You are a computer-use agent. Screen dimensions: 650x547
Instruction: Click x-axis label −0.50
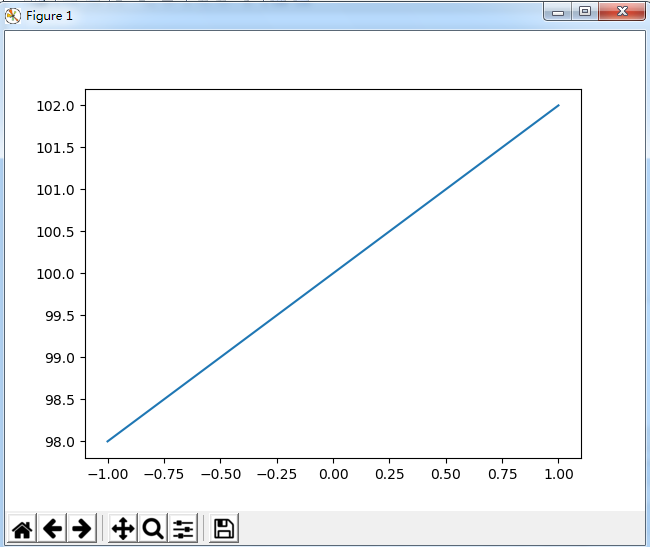pos(221,474)
